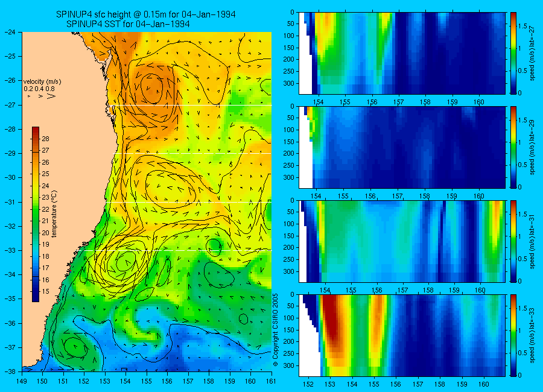This screenshot has height=392, width=543.
Task: Click the "speed (m/s) lat=-33" label
Action: pos(532,335)
